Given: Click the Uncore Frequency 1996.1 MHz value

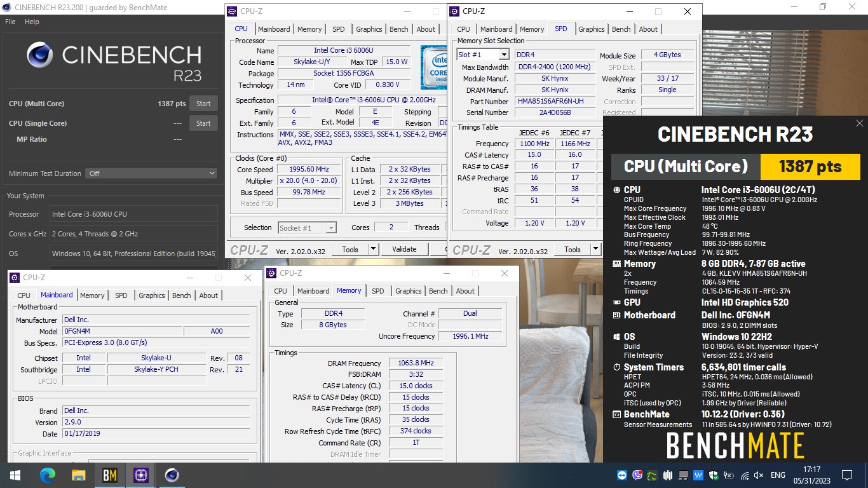Looking at the screenshot, I should (x=470, y=336).
